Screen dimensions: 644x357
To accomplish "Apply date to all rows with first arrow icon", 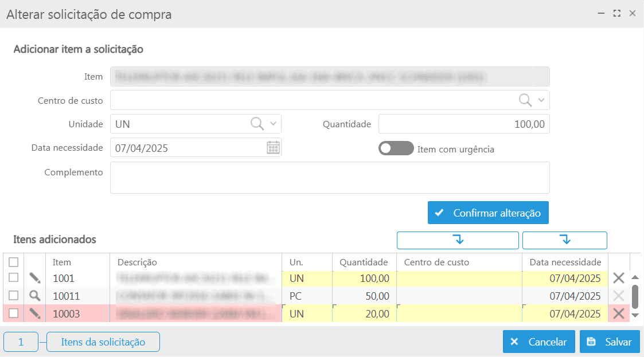I will tap(458, 240).
